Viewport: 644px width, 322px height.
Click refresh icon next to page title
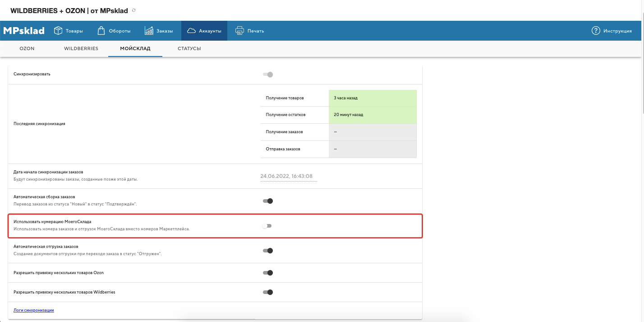coord(133,10)
